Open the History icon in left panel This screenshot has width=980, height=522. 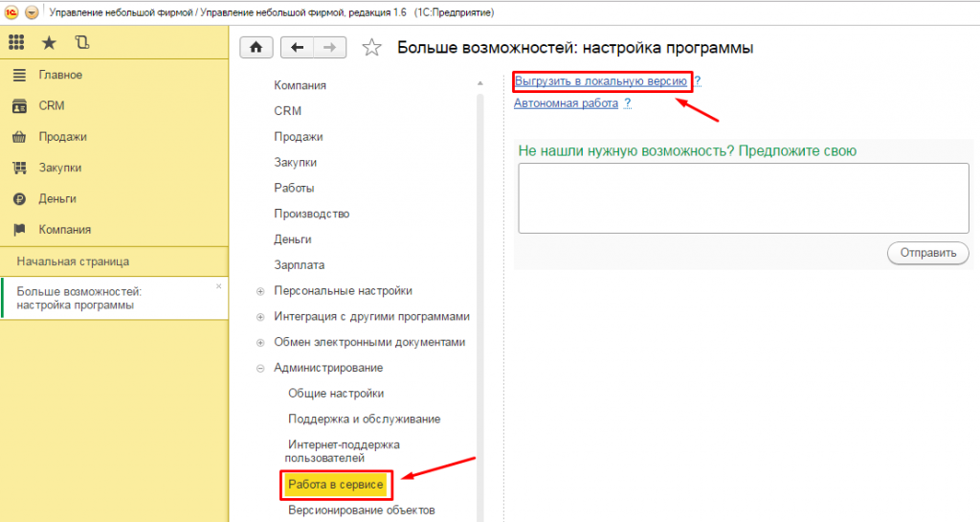[x=82, y=42]
